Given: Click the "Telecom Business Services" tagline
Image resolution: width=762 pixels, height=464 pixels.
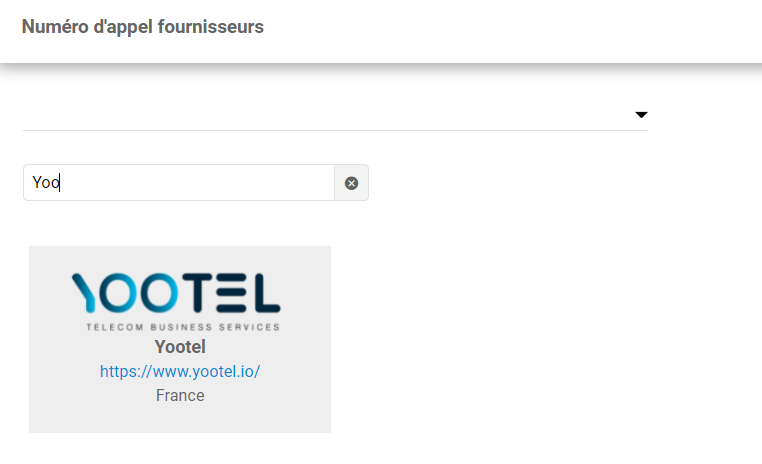Looking at the screenshot, I should (183, 327).
